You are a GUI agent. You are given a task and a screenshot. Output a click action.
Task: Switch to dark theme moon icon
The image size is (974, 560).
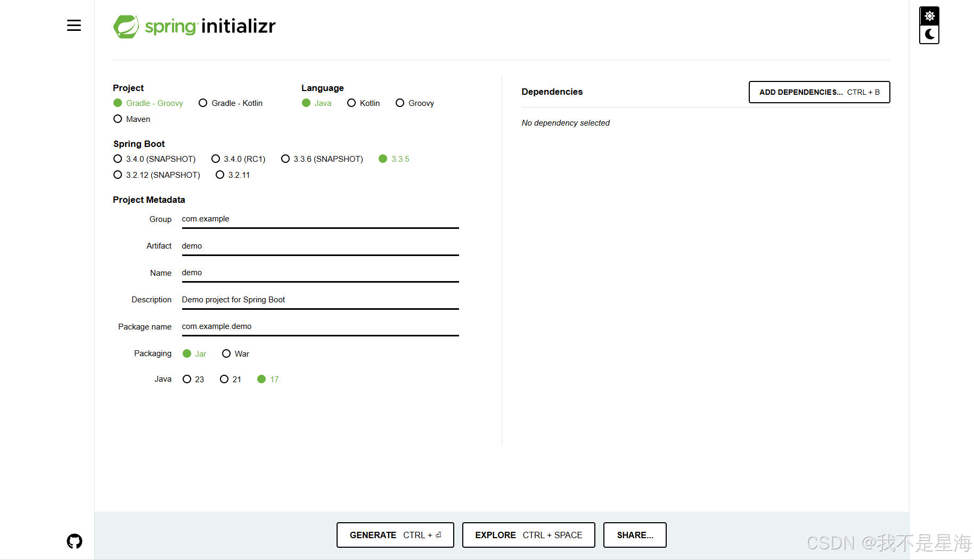point(929,35)
